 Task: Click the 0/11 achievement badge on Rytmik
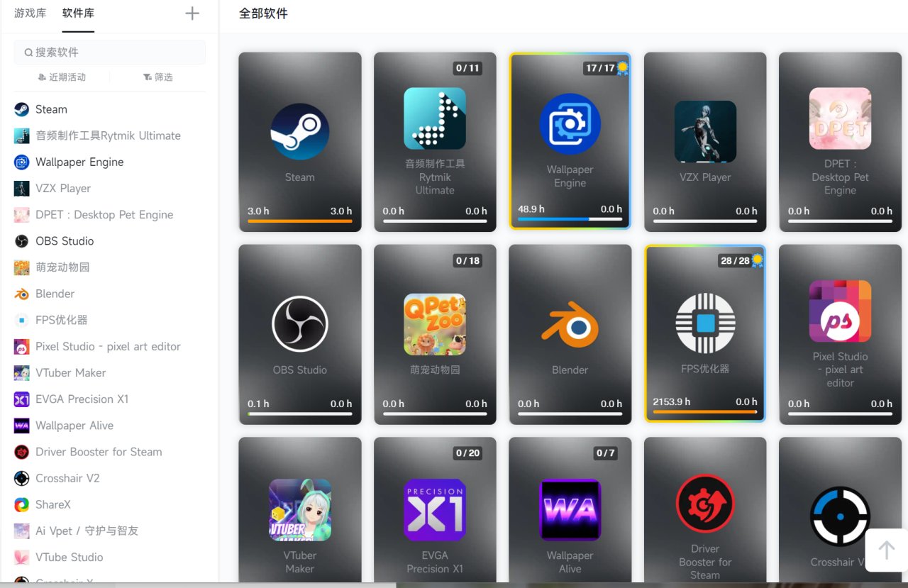[x=468, y=68]
